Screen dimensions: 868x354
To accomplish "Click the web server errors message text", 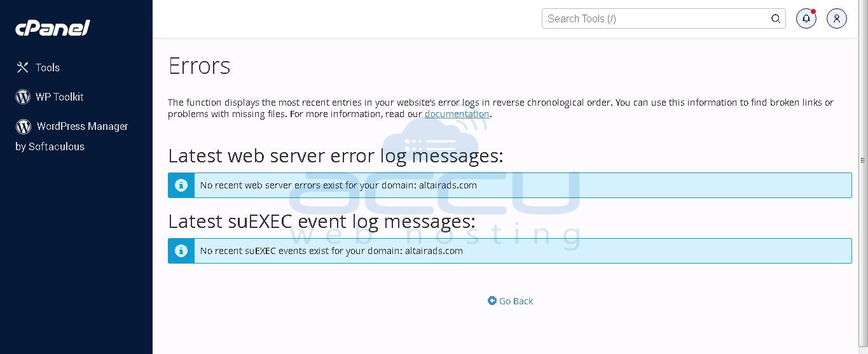I will point(338,185).
